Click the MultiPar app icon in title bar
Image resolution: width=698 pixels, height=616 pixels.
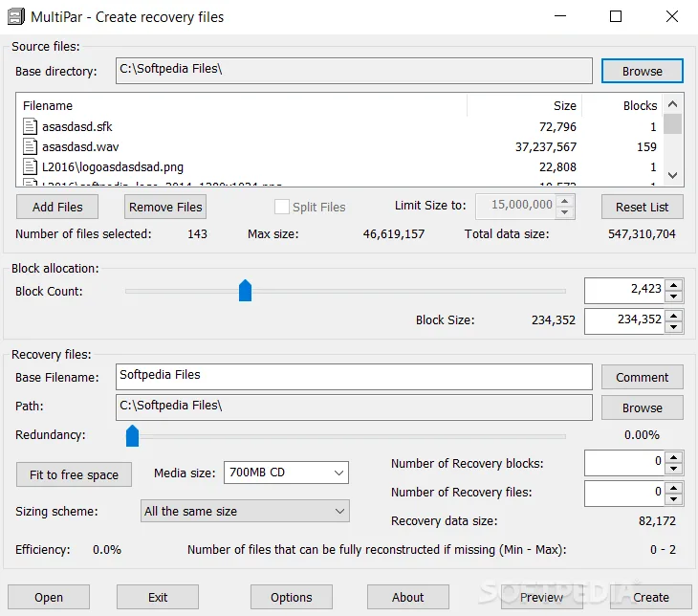[16, 16]
